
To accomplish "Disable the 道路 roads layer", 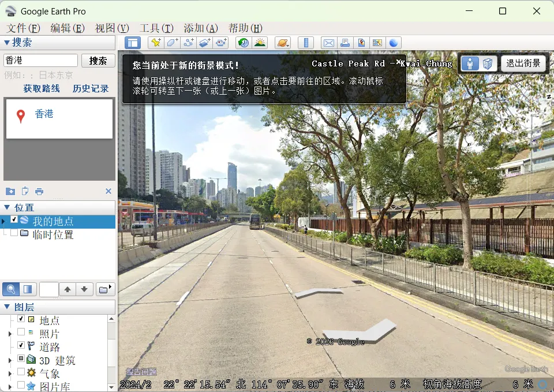I will tap(21, 345).
